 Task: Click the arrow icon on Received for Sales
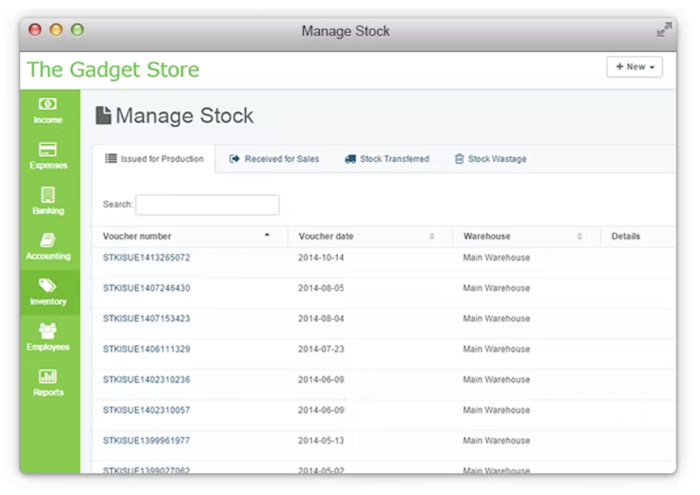click(234, 158)
